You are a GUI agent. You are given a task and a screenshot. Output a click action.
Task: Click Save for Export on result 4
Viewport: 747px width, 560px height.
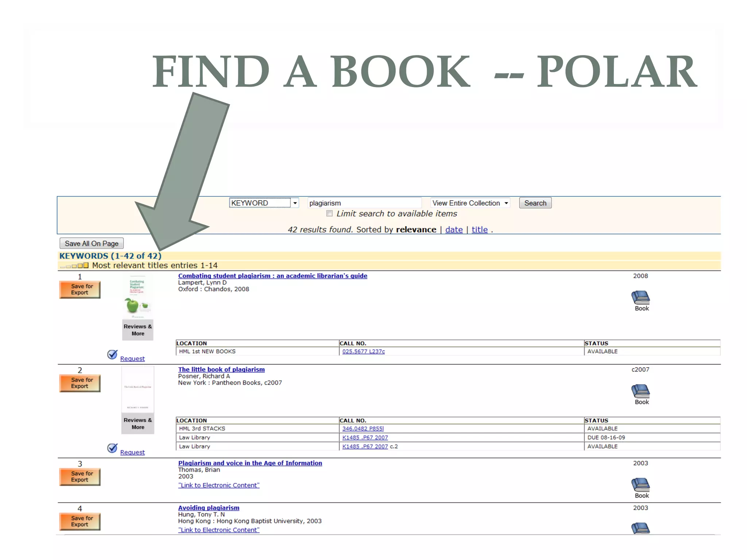(x=80, y=521)
